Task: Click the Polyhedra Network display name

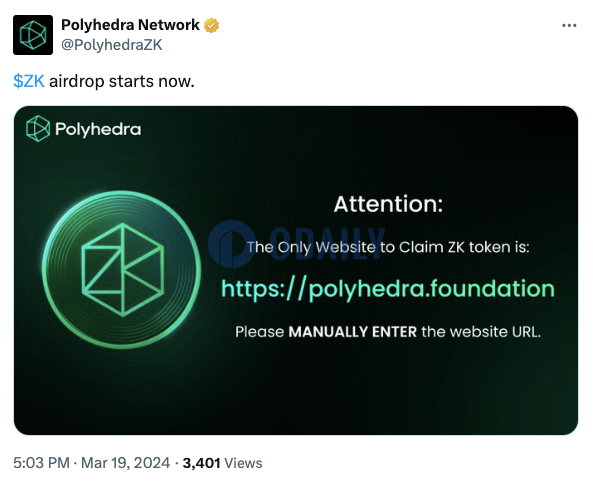Action: (130, 25)
